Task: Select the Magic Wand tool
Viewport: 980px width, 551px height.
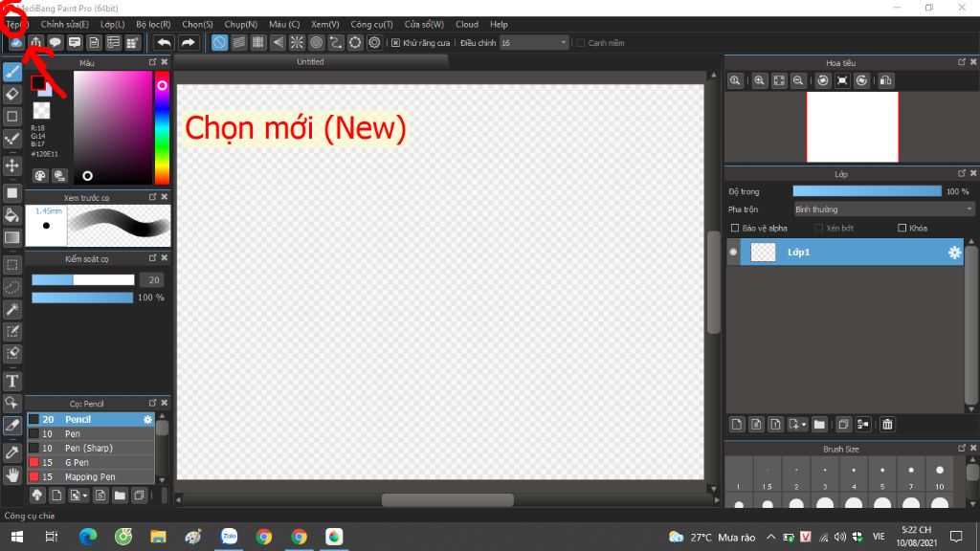Action: 12,309
